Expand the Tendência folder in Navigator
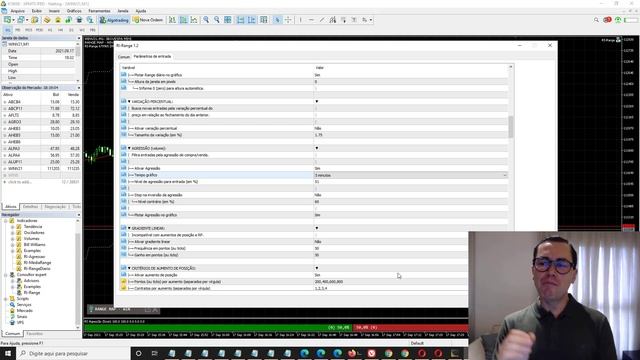Image resolution: width=640 pixels, height=360 pixels. tap(12, 227)
